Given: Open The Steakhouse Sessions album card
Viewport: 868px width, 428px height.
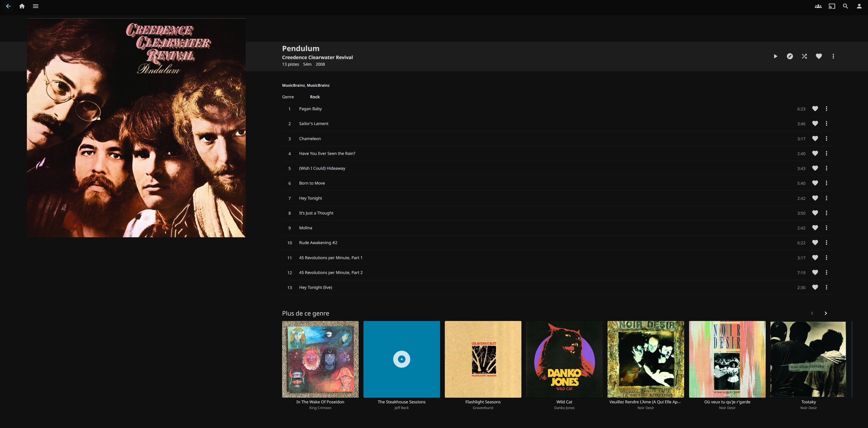Looking at the screenshot, I should click(402, 359).
